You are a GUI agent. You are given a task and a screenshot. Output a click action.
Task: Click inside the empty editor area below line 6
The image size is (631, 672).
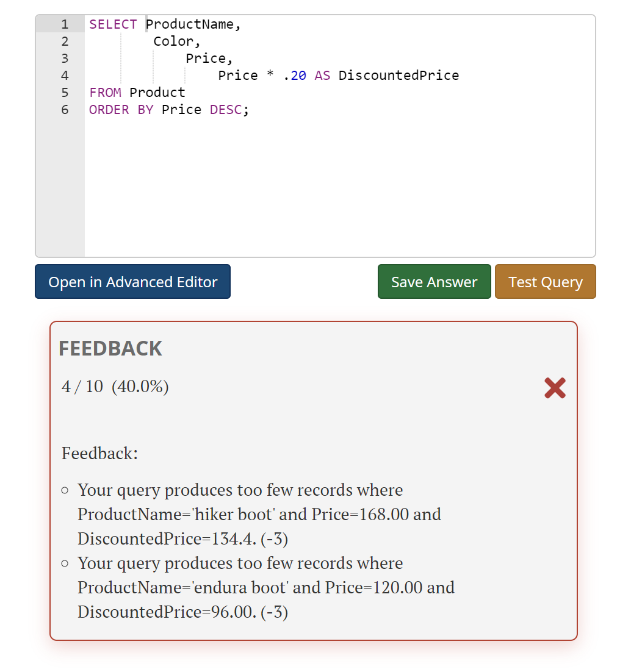tap(305, 183)
